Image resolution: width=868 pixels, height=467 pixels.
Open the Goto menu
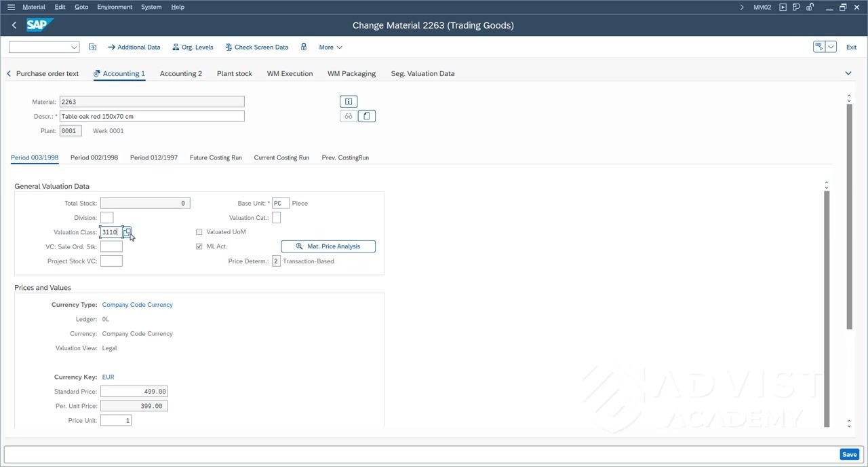coord(81,7)
